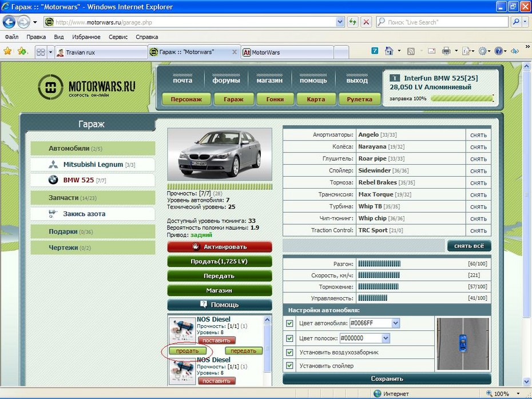Click the red Активировать button
The width and height of the screenshot is (532, 399).
coord(220,247)
